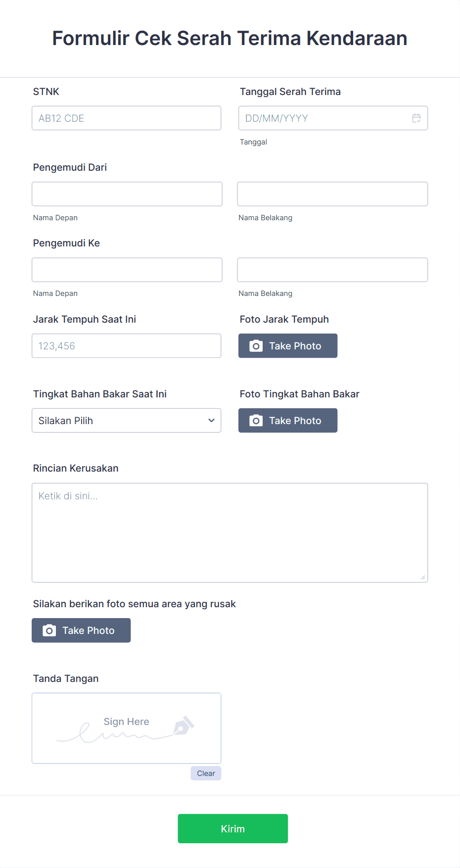Submit the form with Kirim button
Screen dimensions: 460x868
[x=232, y=828]
